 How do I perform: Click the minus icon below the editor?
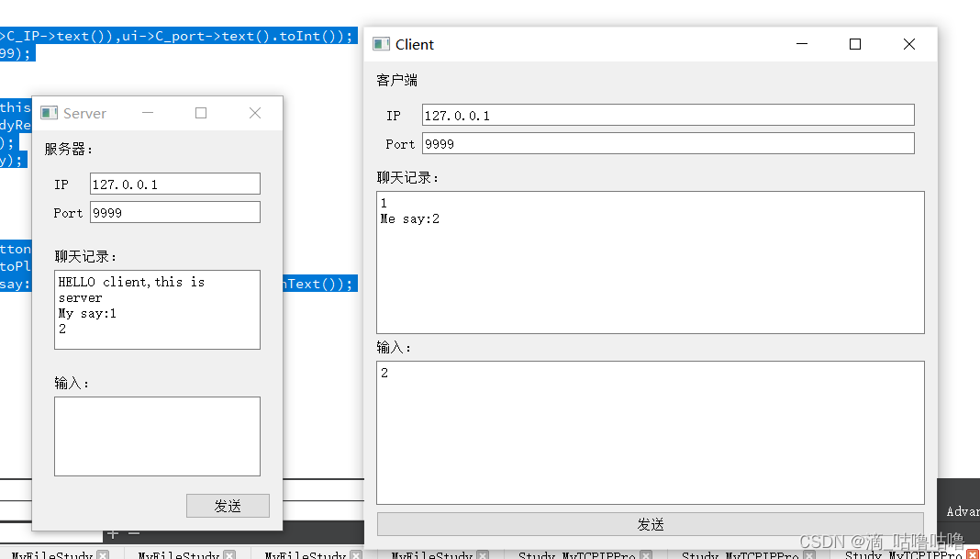point(134,533)
